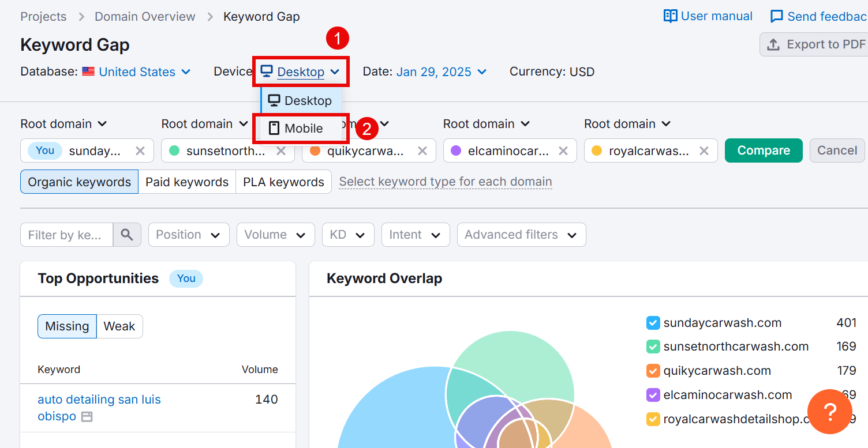Click the green Compare button

click(764, 150)
